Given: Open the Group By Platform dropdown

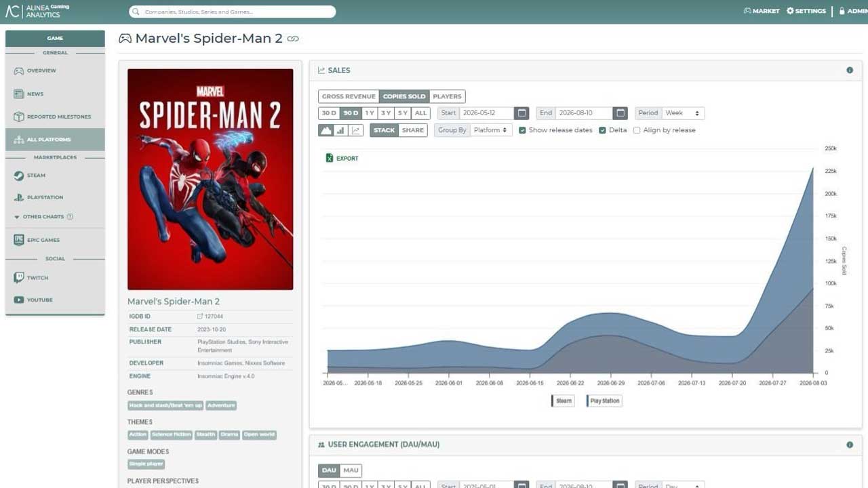Looking at the screenshot, I should (492, 130).
